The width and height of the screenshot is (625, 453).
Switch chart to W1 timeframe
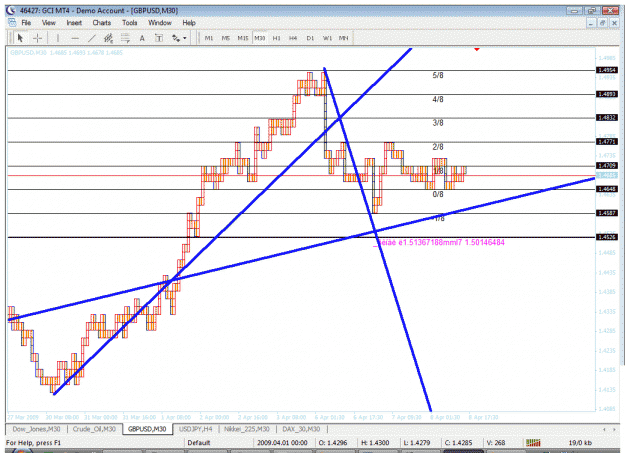[327, 38]
